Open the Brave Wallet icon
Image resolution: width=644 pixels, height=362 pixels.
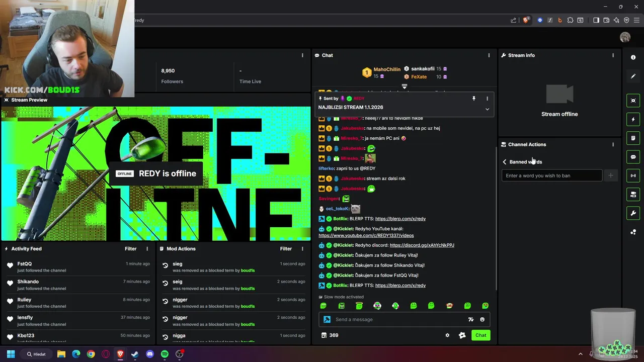(x=606, y=20)
